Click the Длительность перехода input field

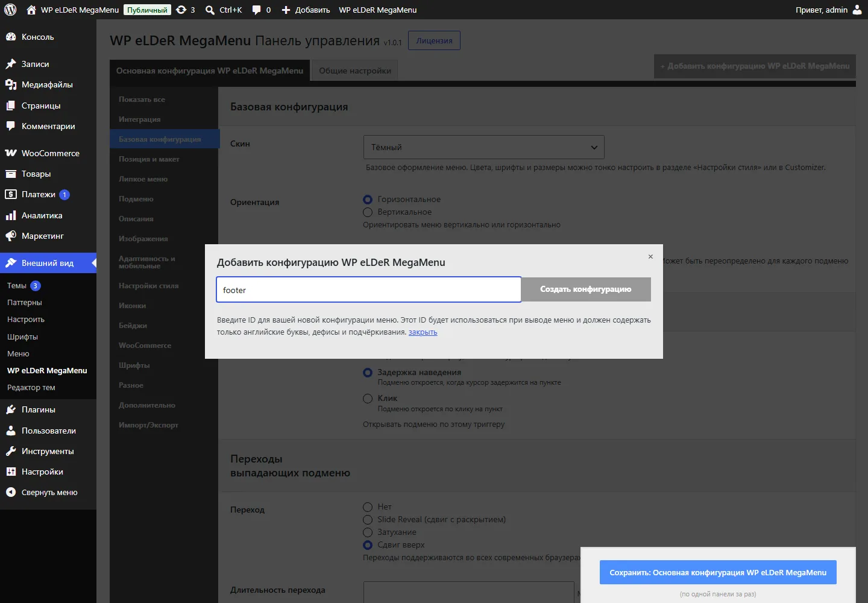(469, 592)
